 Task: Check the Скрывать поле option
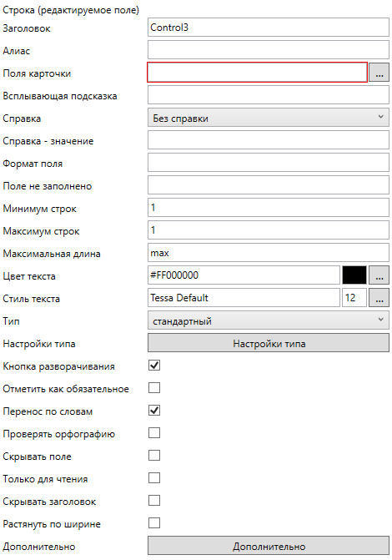pos(154,456)
